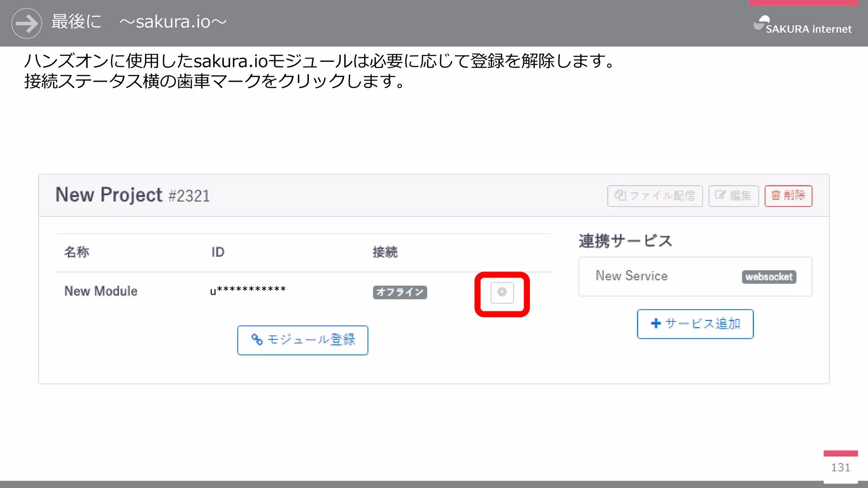Screen dimensions: 868x488
Task: Click the trash icon in 削除 button
Action: tap(776, 195)
